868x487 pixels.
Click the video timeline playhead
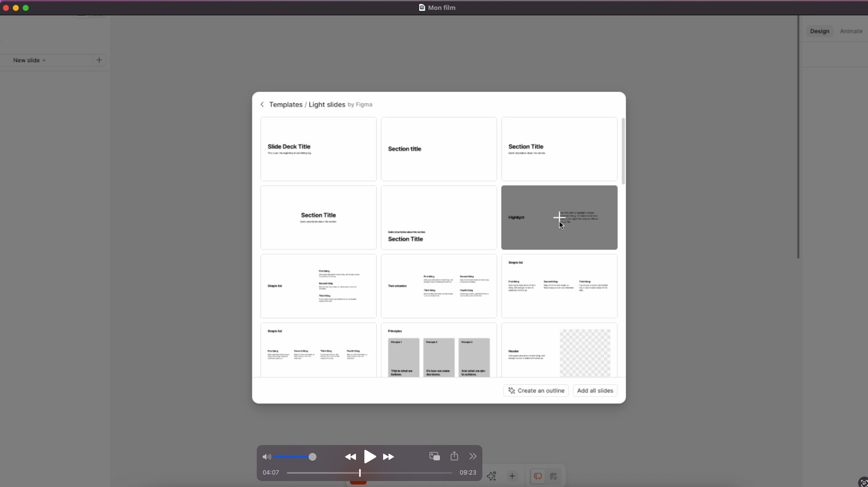360,473
